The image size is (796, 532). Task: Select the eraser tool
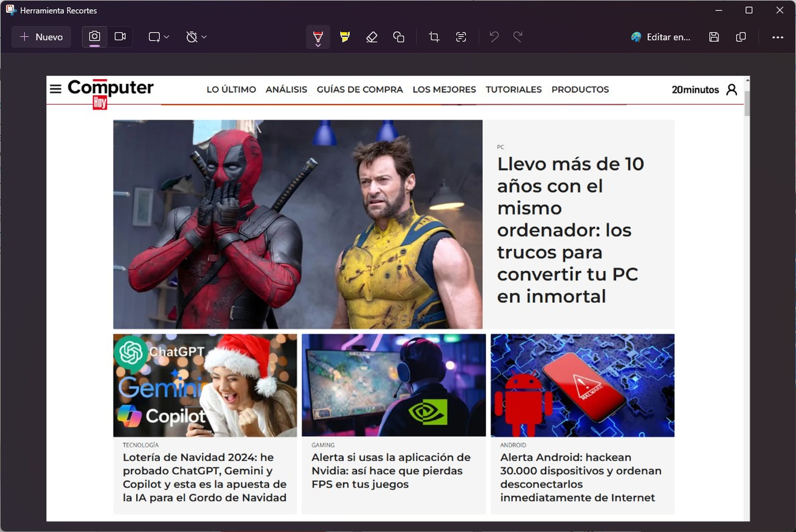point(372,37)
